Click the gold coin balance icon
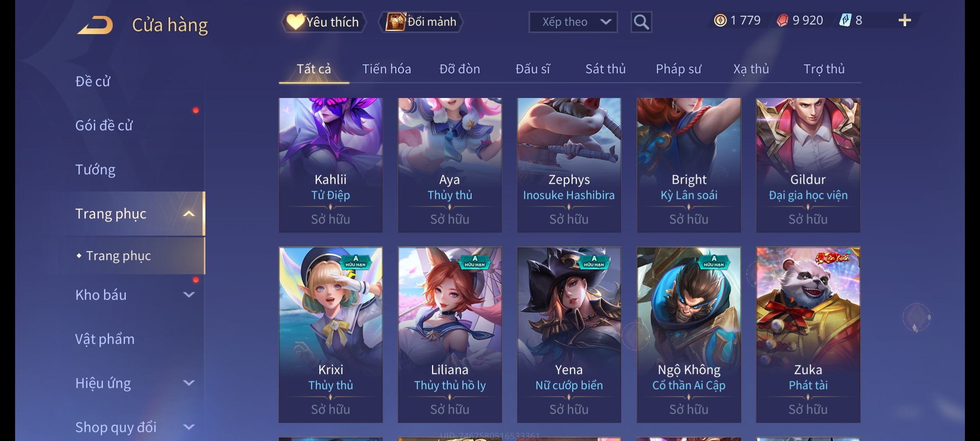980x441 pixels. point(720,20)
